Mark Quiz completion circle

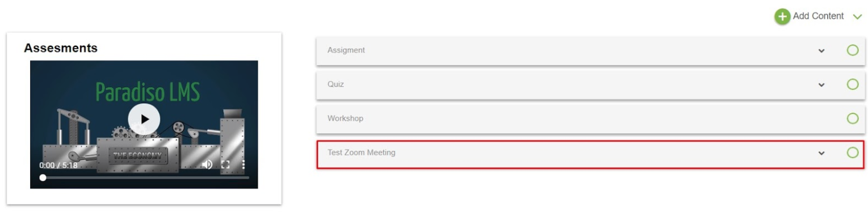click(852, 84)
